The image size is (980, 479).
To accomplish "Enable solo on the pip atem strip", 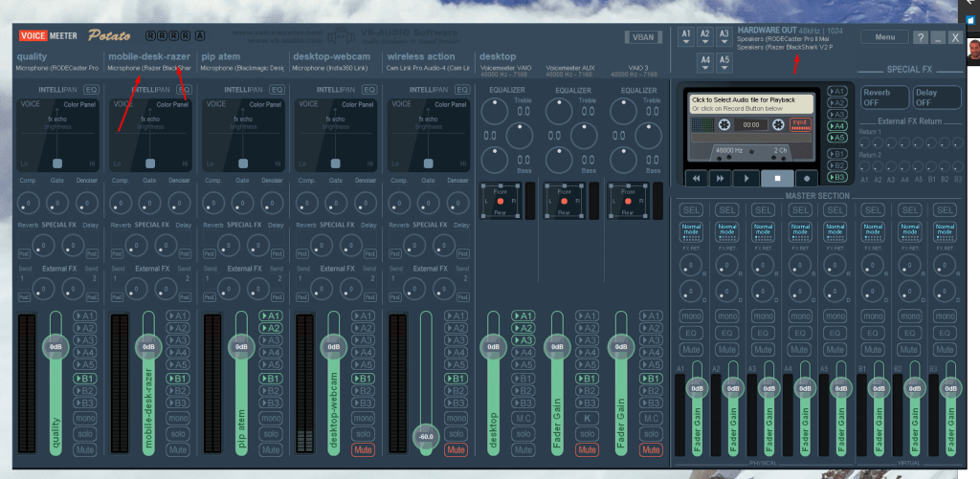I will [271, 434].
